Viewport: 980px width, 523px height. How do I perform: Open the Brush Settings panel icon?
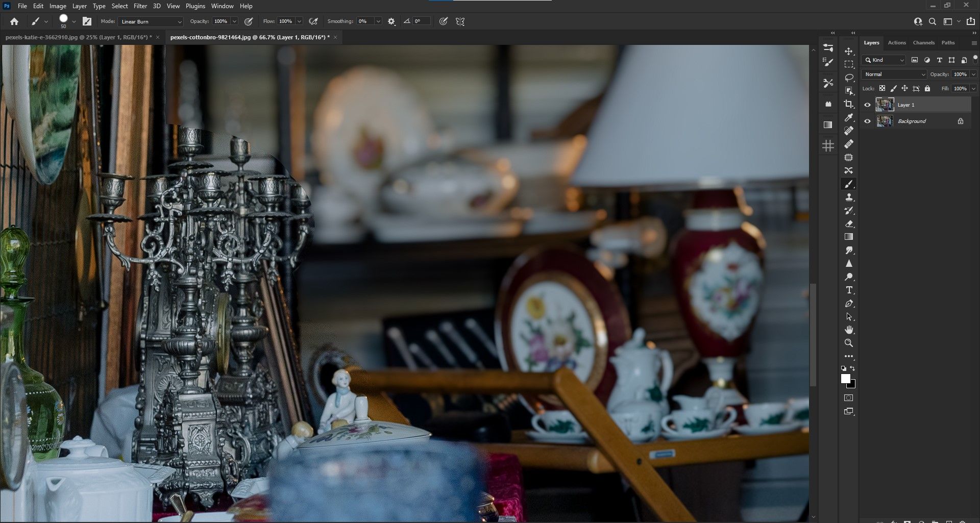[828, 62]
